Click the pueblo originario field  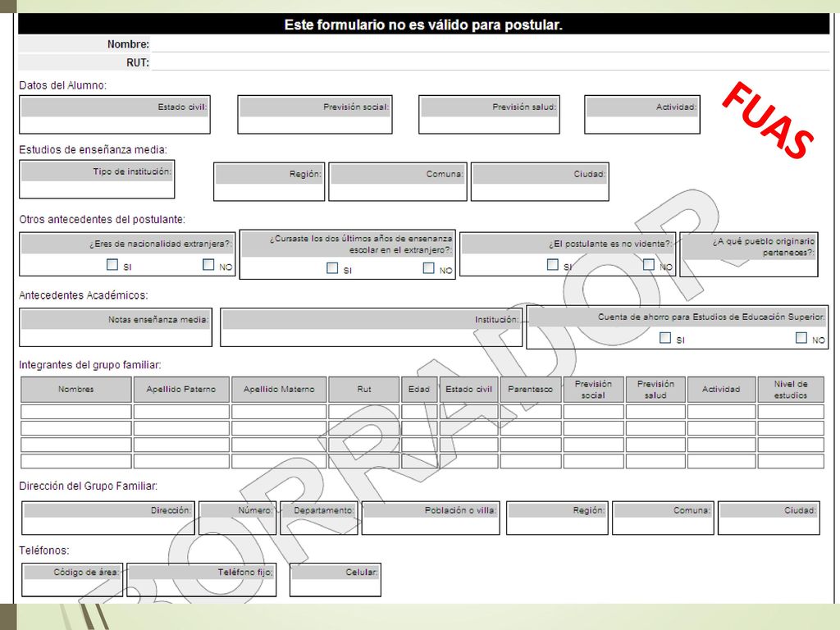tap(749, 254)
